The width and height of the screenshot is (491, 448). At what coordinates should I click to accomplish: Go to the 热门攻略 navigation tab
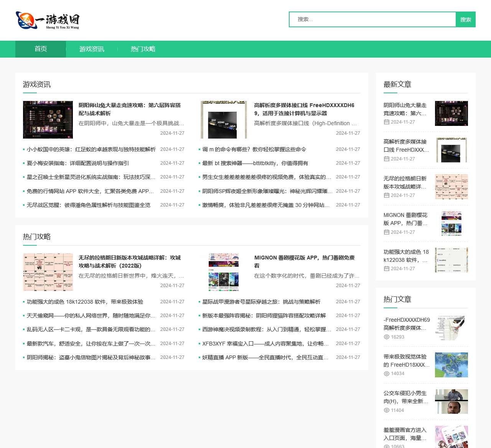[x=143, y=49]
